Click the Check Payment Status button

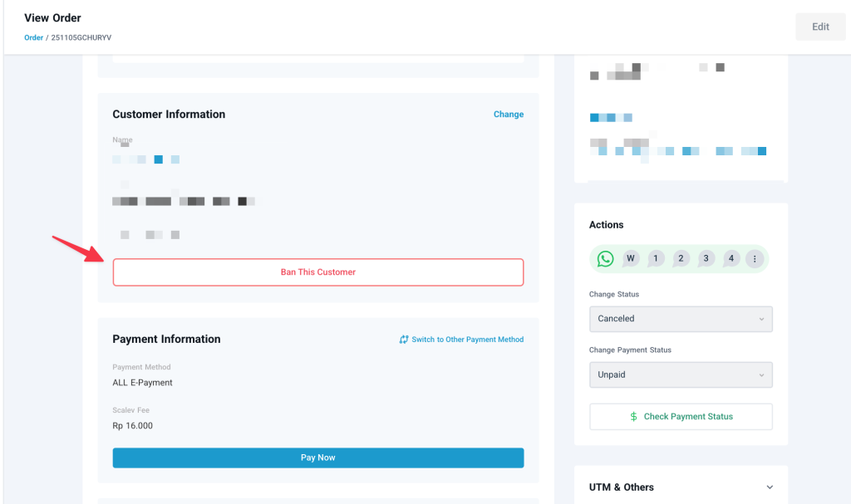[681, 417]
